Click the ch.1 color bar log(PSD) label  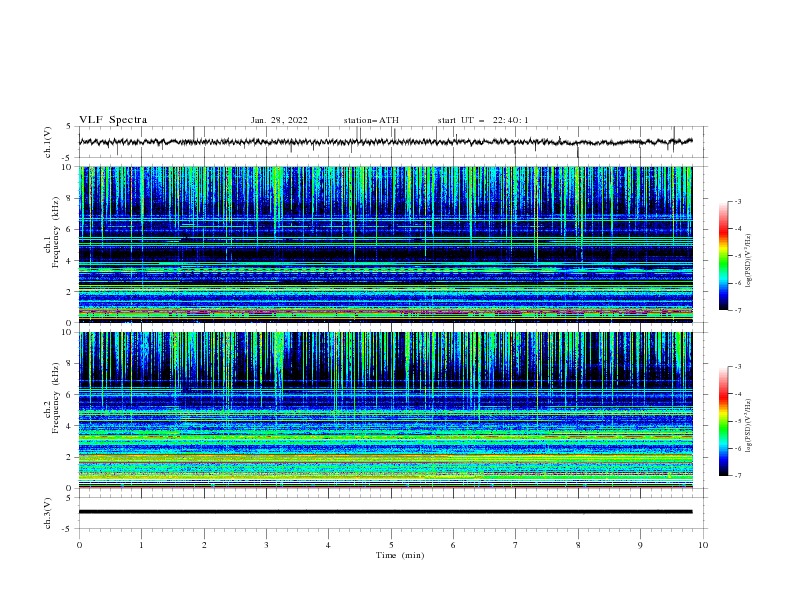[x=748, y=261]
